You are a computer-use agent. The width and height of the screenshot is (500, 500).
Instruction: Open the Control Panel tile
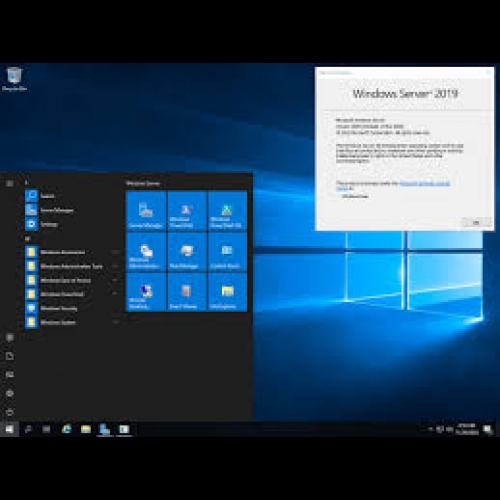[227, 252]
